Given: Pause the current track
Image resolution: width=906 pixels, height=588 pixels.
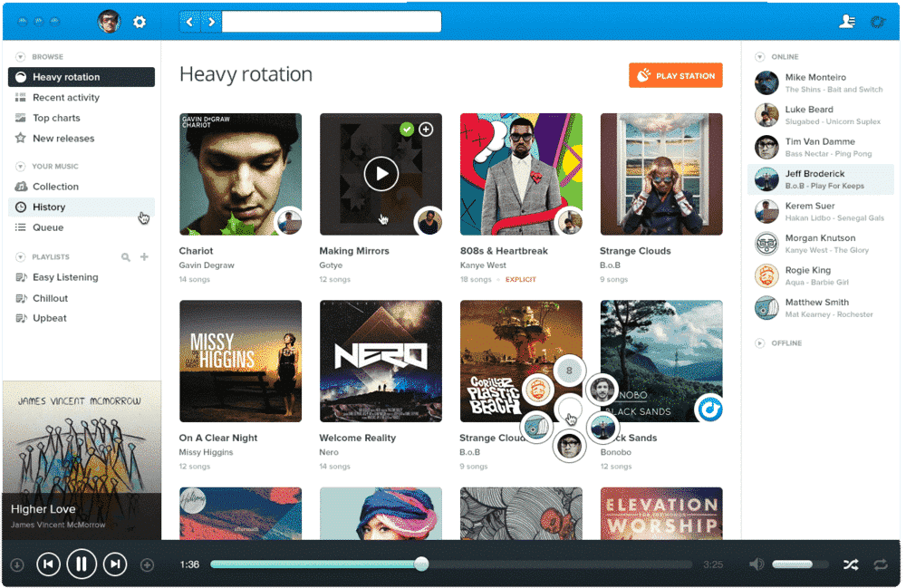Looking at the screenshot, I should (82, 564).
